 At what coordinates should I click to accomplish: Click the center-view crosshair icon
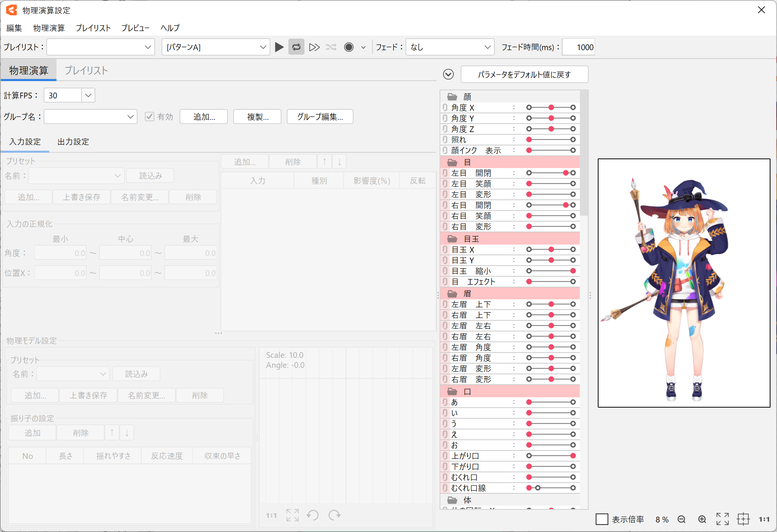[x=743, y=519]
